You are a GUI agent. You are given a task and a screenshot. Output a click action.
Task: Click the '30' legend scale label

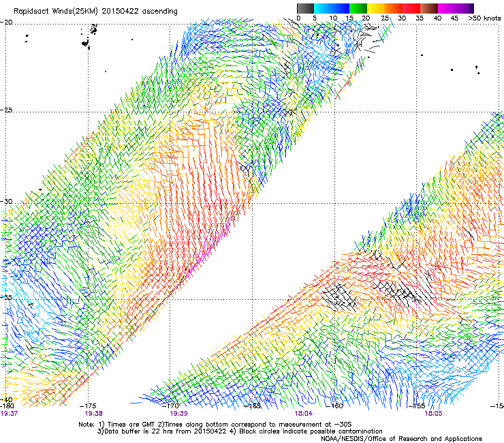pyautogui.click(x=402, y=18)
